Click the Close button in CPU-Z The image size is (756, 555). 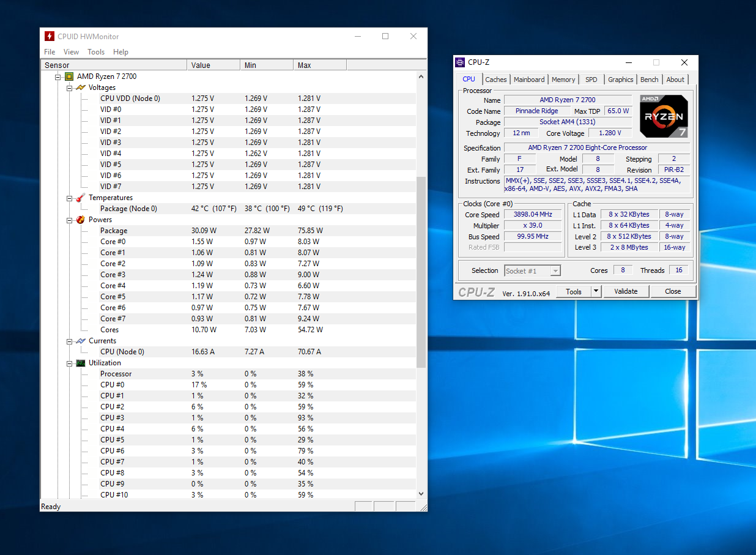click(673, 291)
